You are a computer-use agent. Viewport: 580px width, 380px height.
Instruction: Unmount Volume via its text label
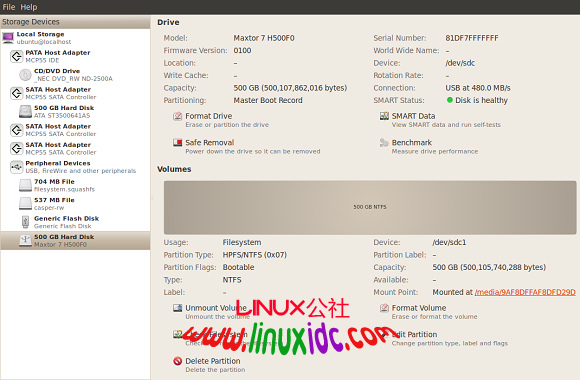(x=216, y=307)
